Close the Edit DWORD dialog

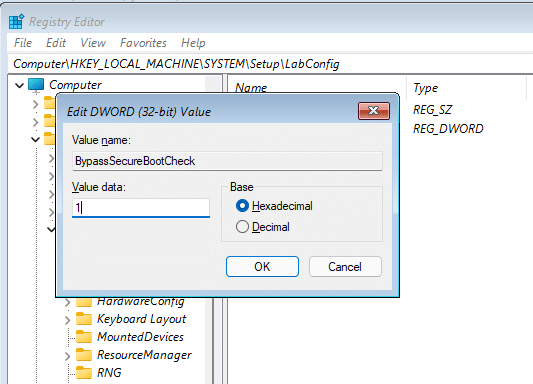coord(374,111)
